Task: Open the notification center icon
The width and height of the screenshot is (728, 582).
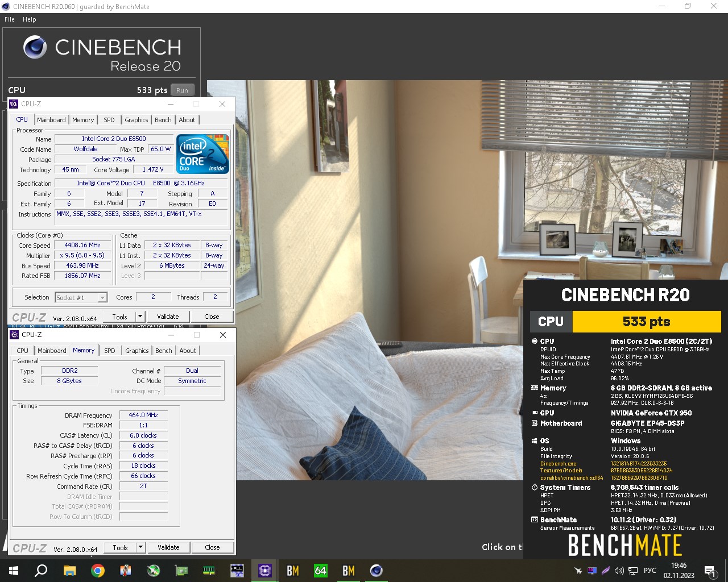Action: click(710, 571)
